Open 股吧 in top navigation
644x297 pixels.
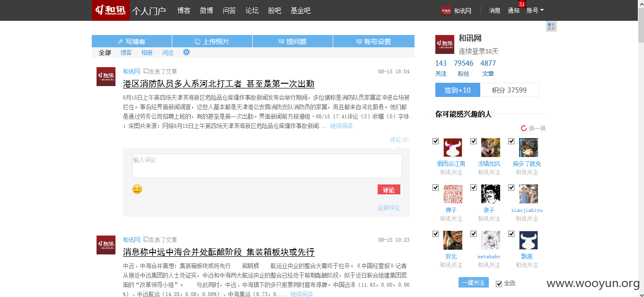[x=275, y=10]
